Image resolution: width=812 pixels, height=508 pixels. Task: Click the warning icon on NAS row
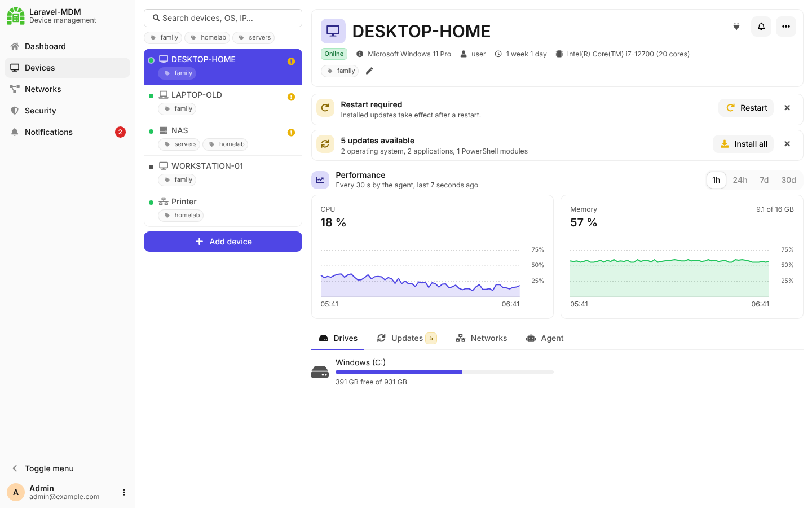point(291,133)
